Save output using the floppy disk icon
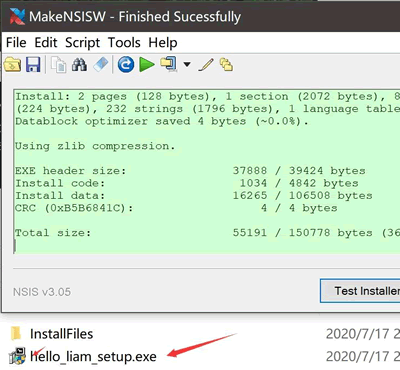400x370 pixels. pos(33,64)
